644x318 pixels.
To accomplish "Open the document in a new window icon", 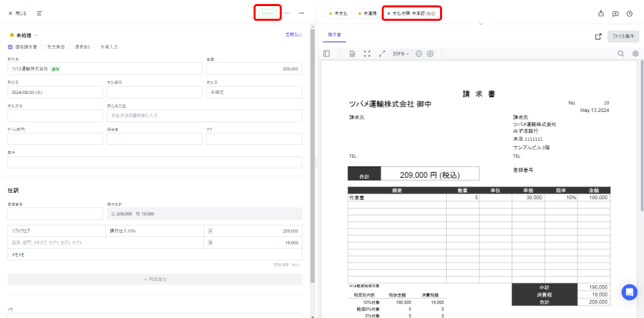I will (598, 36).
